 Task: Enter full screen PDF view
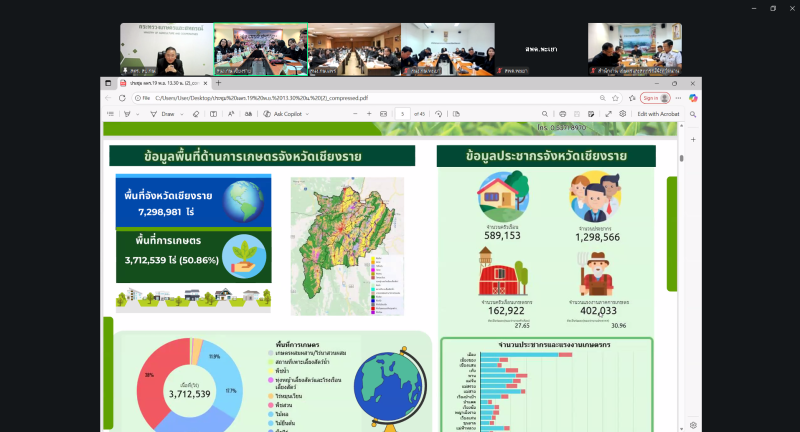[x=609, y=114]
